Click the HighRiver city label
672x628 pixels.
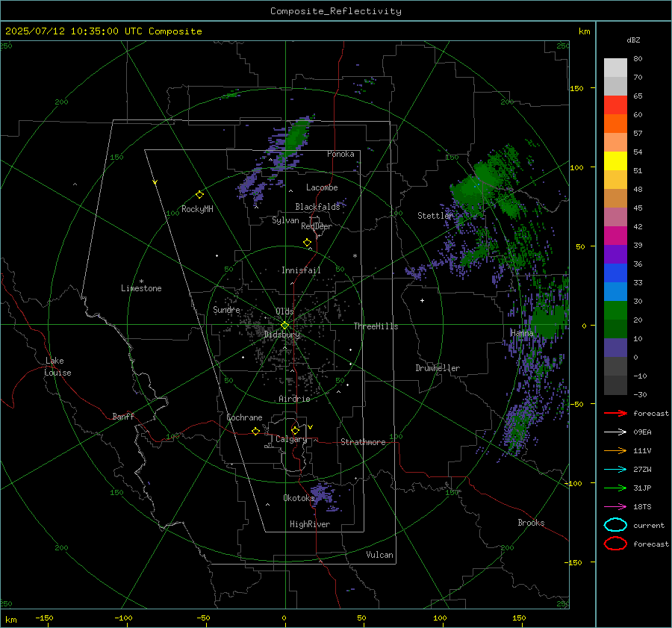pyautogui.click(x=309, y=524)
